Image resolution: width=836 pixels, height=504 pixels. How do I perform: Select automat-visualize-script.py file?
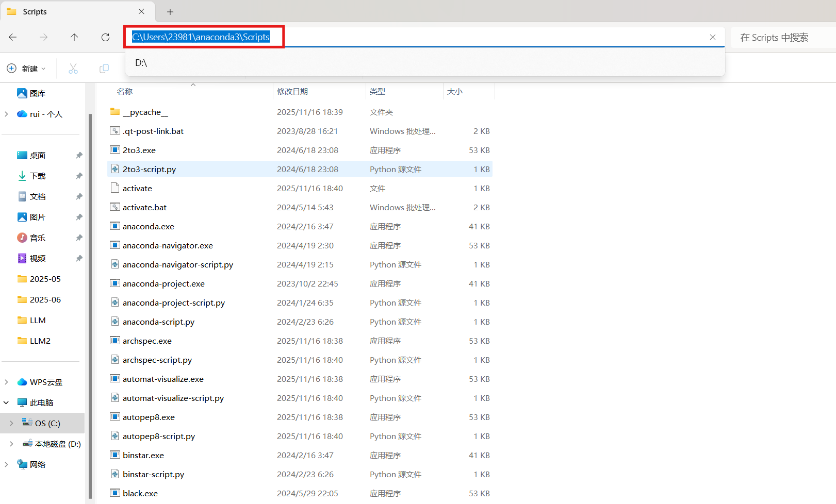(x=173, y=398)
